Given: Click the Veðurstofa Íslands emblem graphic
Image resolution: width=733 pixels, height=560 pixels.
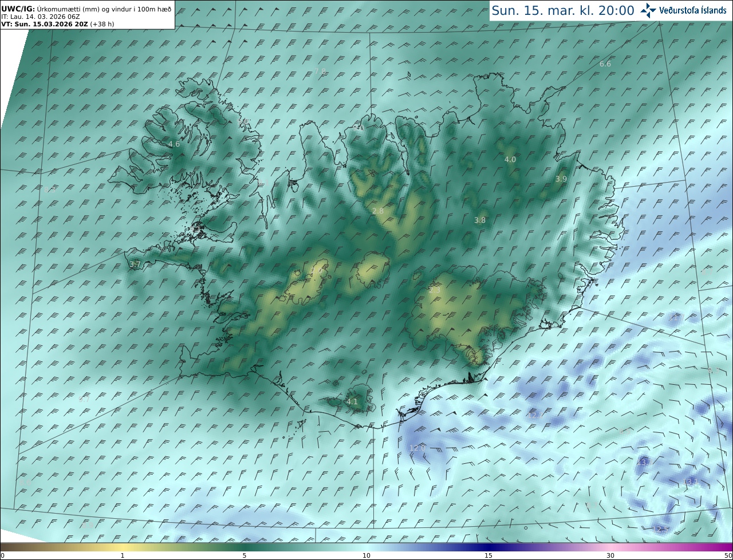Looking at the screenshot, I should tap(648, 10).
